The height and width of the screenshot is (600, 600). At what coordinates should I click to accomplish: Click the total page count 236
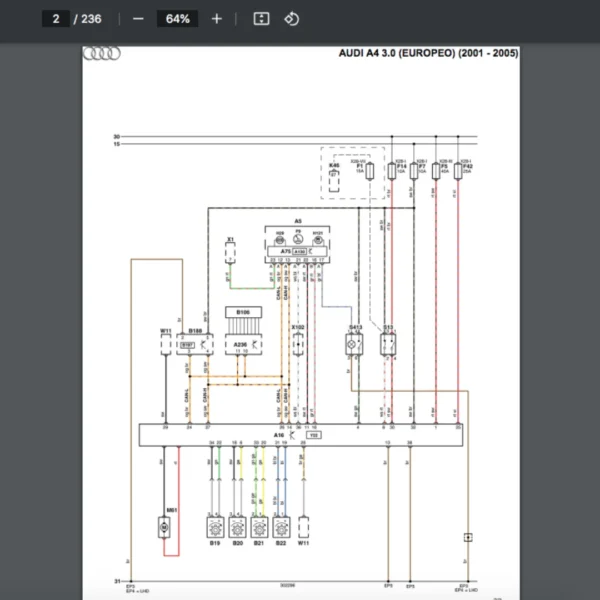click(x=90, y=19)
